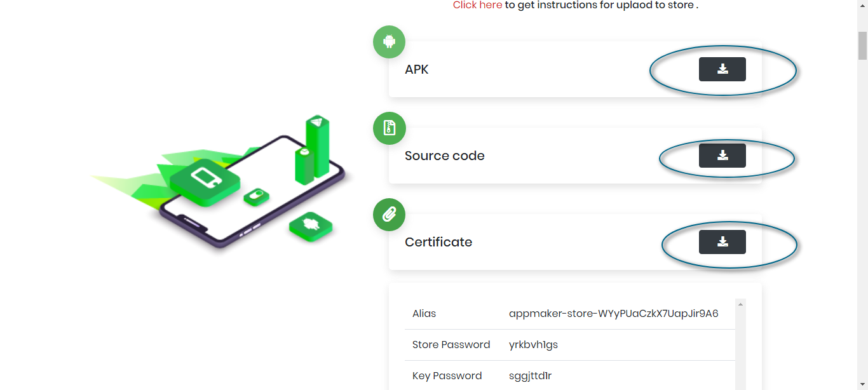The image size is (868, 390).
Task: Select the Store Password label
Action: click(x=451, y=345)
